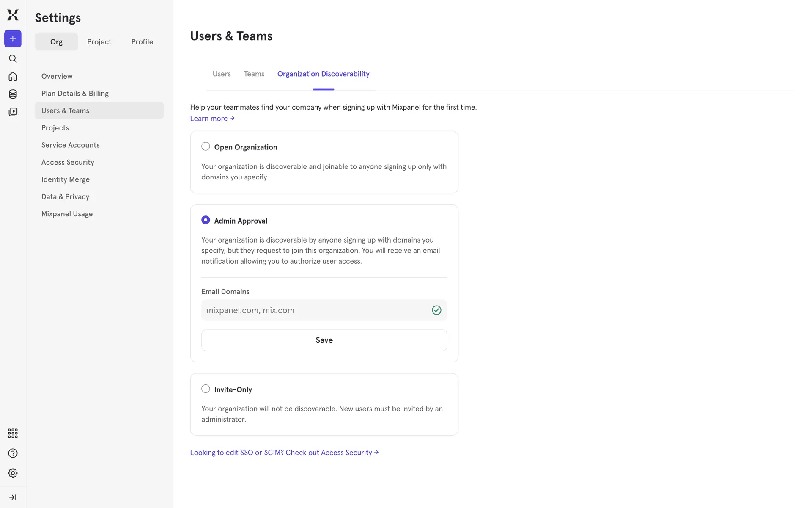
Task: Open search from sidebar magnifier icon
Action: [x=13, y=59]
